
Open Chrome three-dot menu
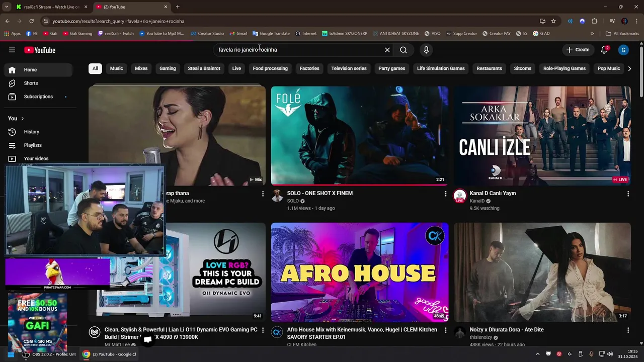636,21
